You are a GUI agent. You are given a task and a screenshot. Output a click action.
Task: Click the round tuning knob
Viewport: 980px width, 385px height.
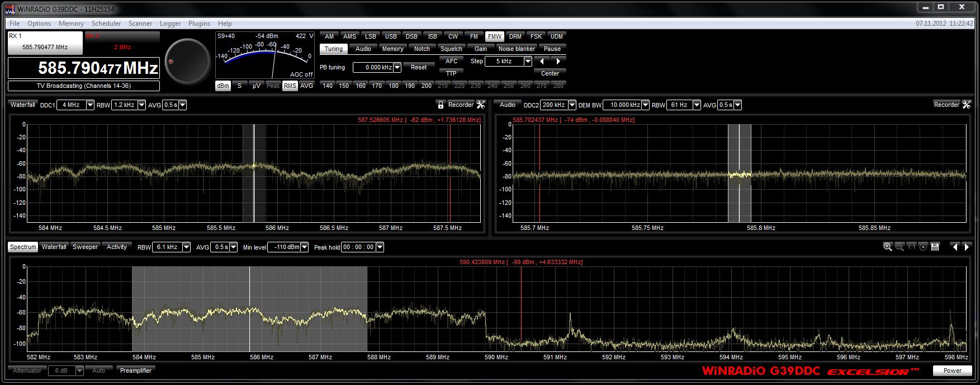[x=188, y=61]
